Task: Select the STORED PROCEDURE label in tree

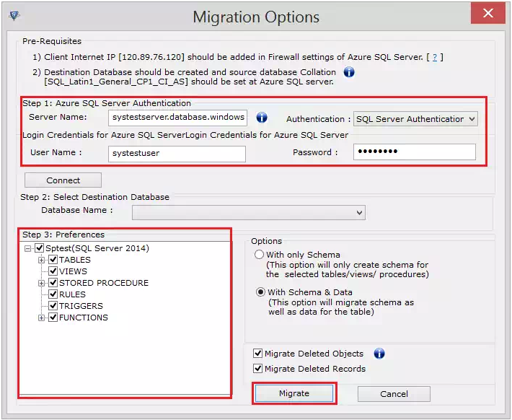Action: coord(104,283)
